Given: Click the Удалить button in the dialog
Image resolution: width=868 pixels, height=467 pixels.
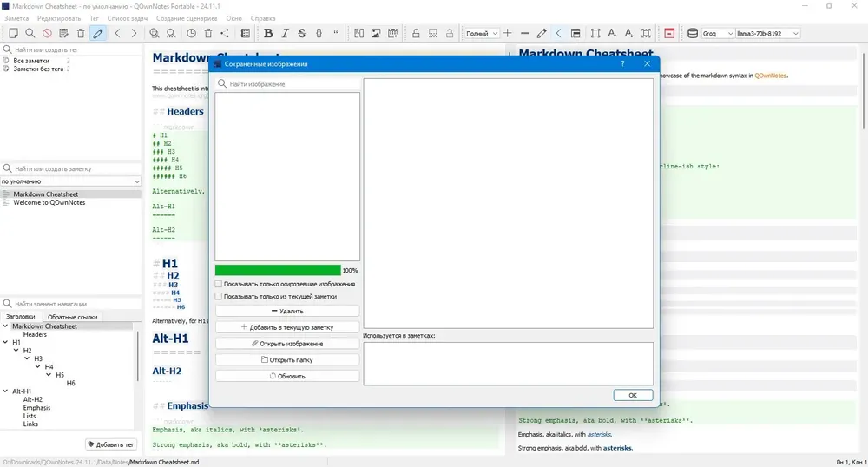Looking at the screenshot, I should click(287, 311).
